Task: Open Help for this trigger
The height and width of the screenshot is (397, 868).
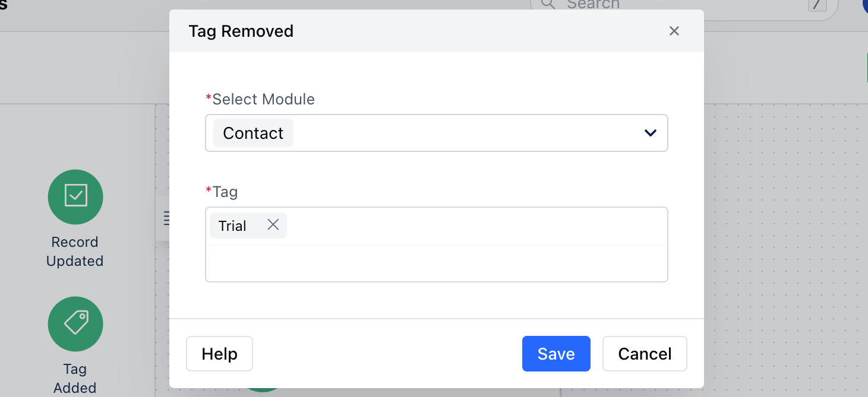Action: [219, 354]
